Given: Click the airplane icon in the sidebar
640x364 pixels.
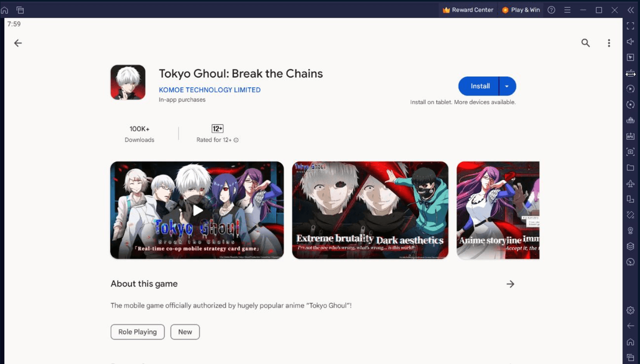Looking at the screenshot, I should pyautogui.click(x=631, y=184).
